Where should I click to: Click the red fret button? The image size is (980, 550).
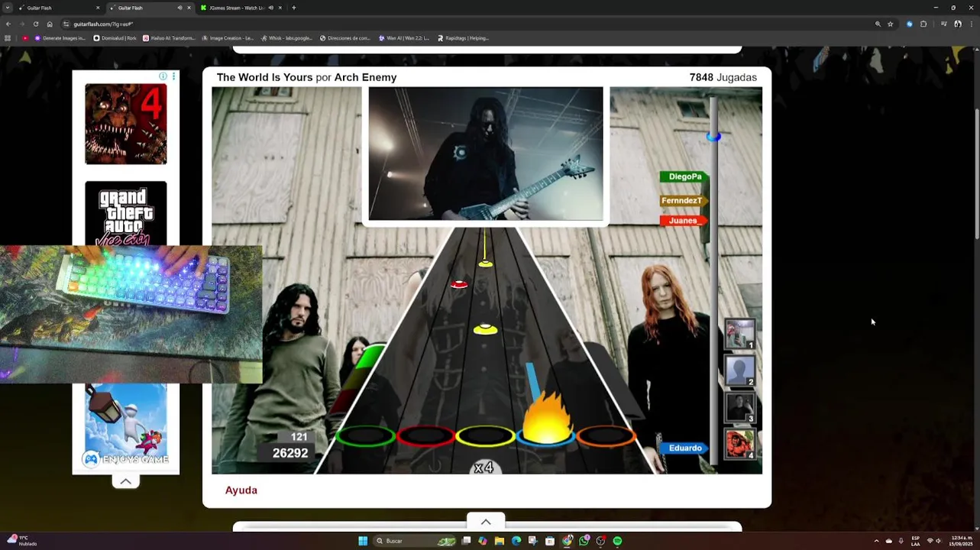tap(425, 436)
